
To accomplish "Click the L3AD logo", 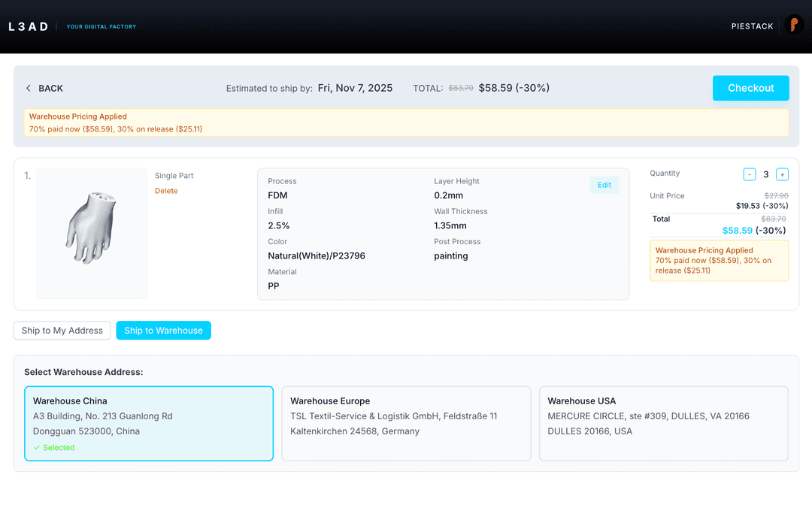I will (x=29, y=26).
